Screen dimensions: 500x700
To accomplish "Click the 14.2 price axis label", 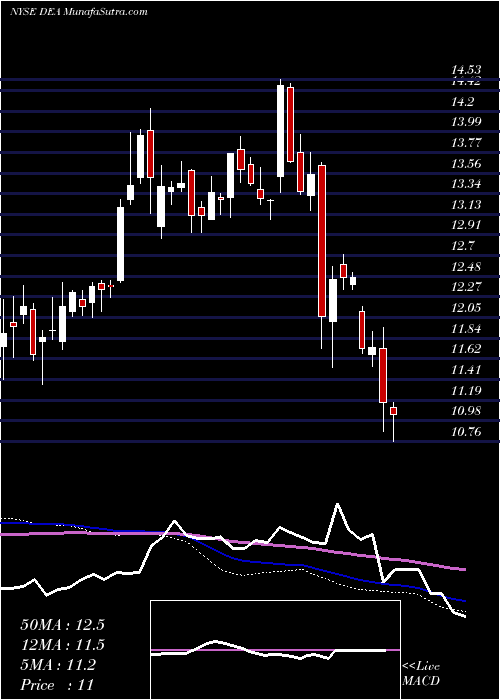I will coord(462,102).
